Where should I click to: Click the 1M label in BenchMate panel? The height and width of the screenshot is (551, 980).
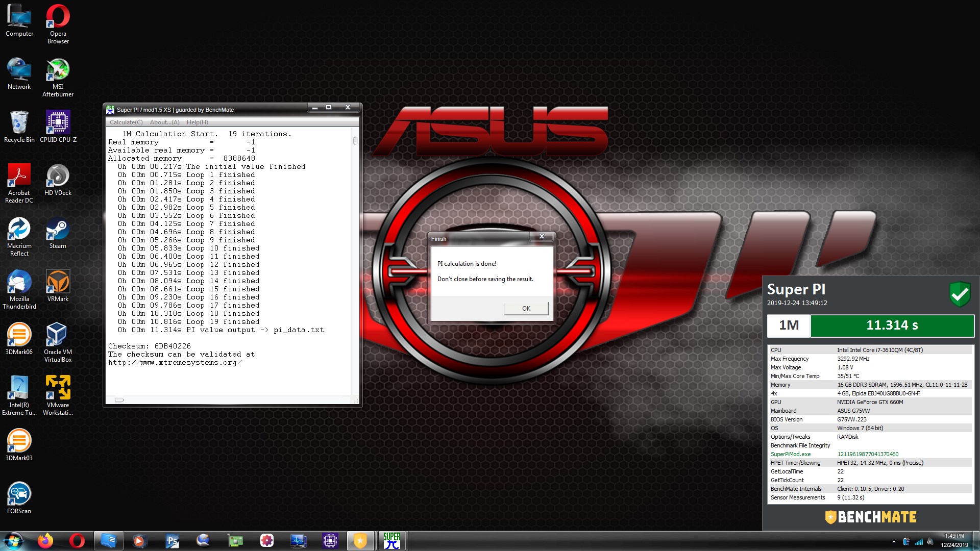(x=789, y=325)
